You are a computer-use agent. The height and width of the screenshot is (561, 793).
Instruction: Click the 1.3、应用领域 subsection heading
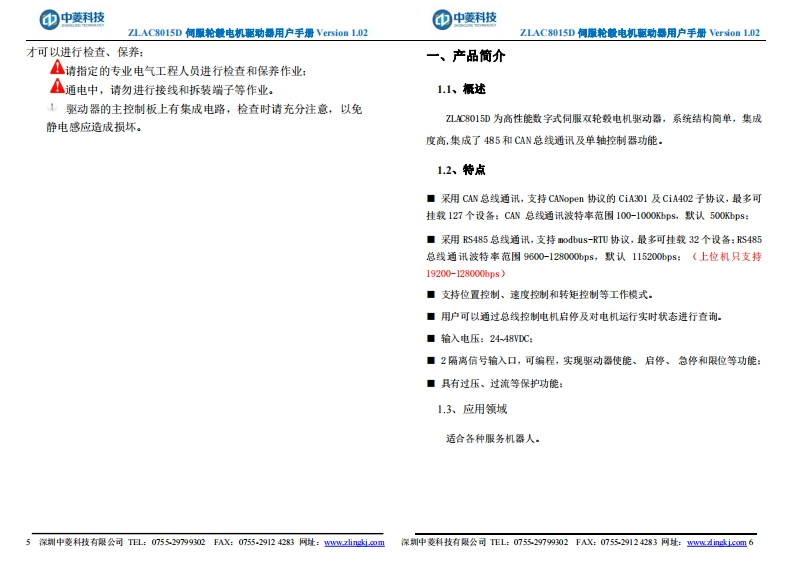pyautogui.click(x=472, y=409)
